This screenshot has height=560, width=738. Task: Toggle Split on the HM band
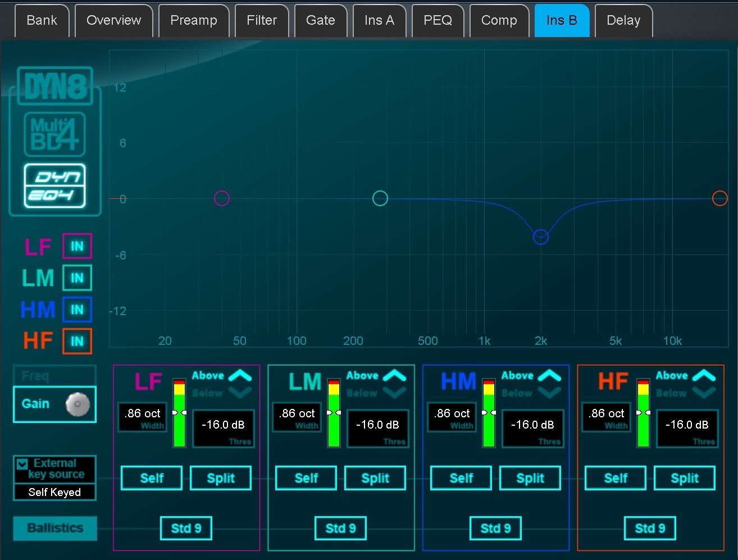tap(530, 478)
